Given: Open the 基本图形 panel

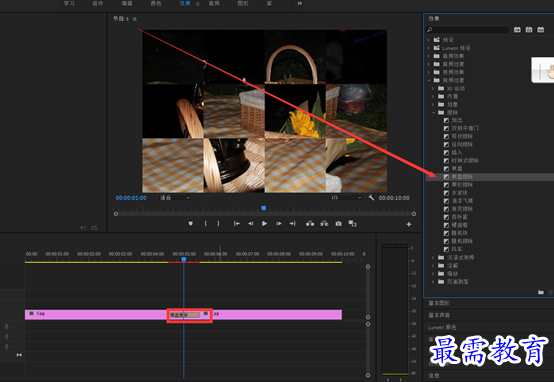Looking at the screenshot, I should [x=439, y=303].
